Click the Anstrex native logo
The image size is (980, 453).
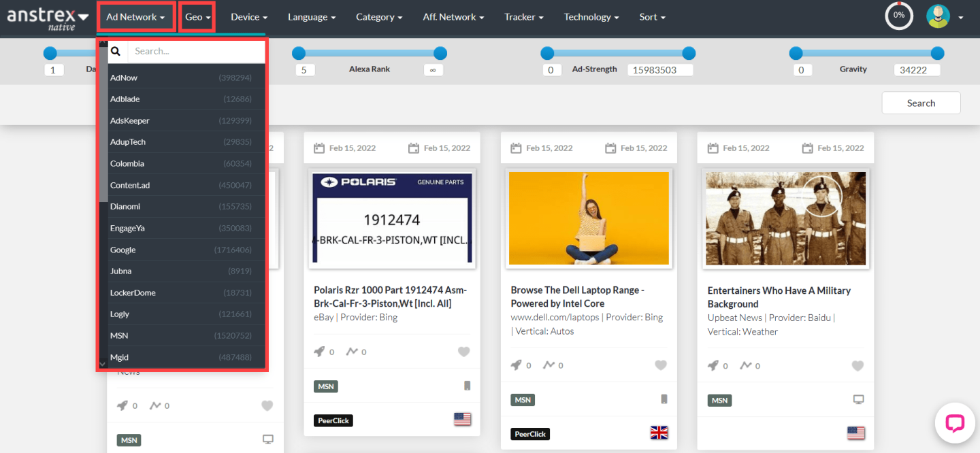[x=48, y=16]
